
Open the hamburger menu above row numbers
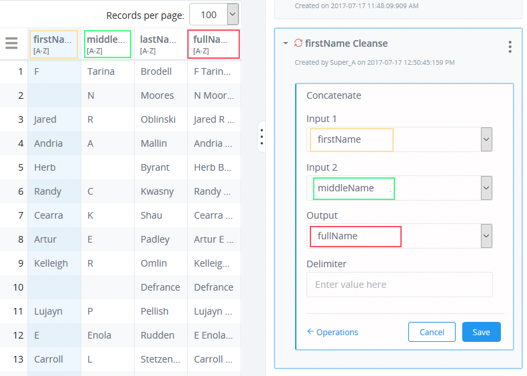pyautogui.click(x=11, y=43)
